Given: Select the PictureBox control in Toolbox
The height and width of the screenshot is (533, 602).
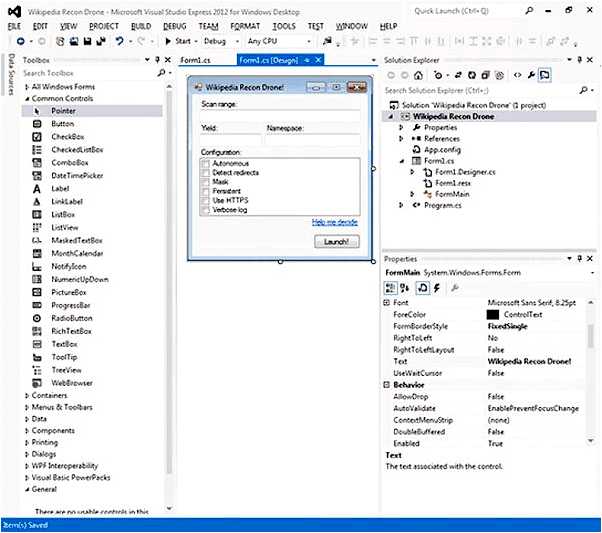Looking at the screenshot, I should [69, 293].
